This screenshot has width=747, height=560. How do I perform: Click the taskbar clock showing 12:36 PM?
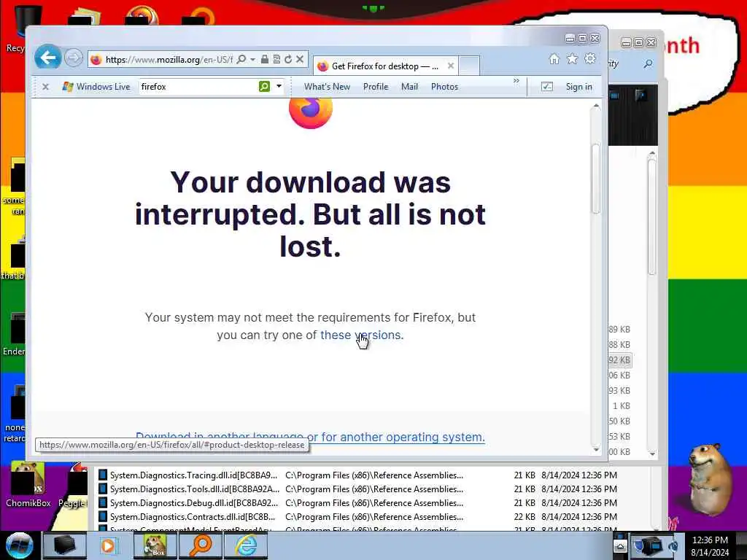(x=710, y=546)
